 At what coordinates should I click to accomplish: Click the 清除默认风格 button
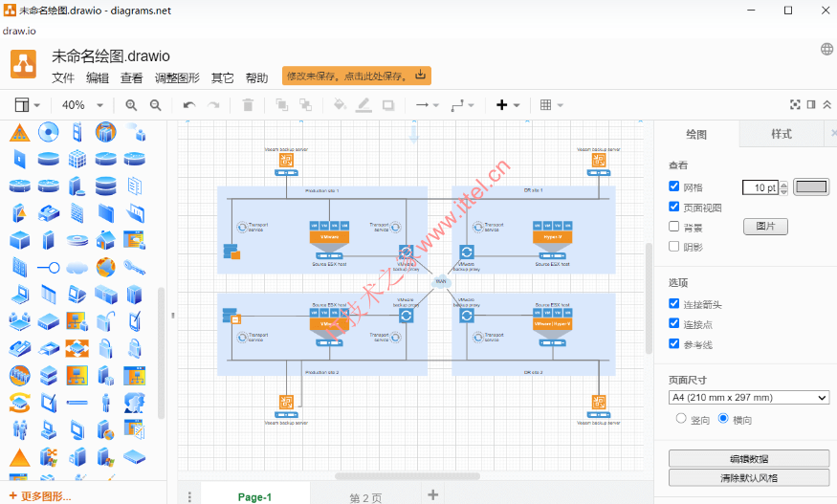point(749,478)
